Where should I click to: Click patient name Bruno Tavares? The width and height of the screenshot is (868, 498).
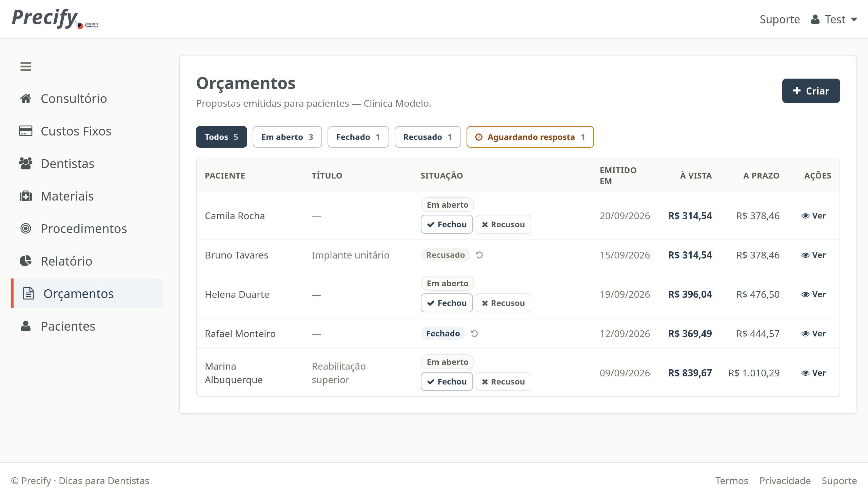[237, 255]
